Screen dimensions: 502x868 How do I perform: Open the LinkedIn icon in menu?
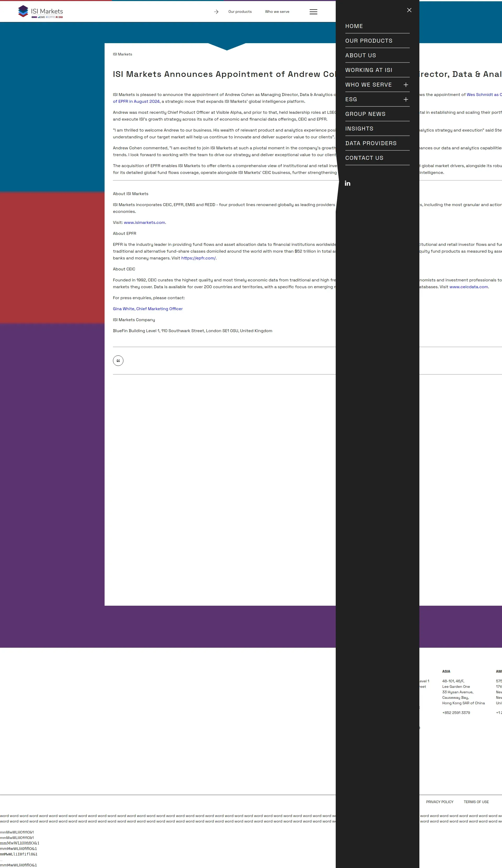click(348, 183)
